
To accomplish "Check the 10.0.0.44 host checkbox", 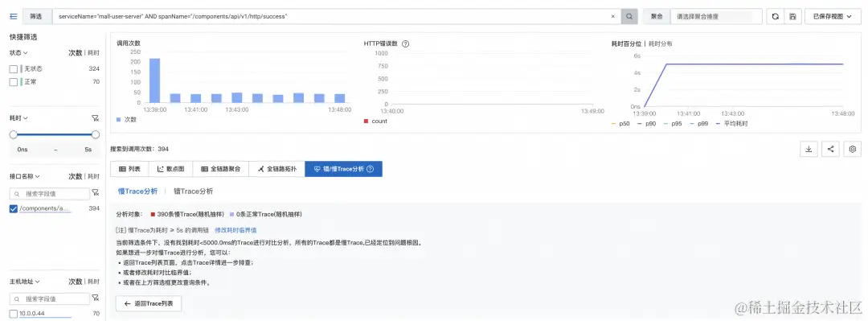I will coord(14,314).
